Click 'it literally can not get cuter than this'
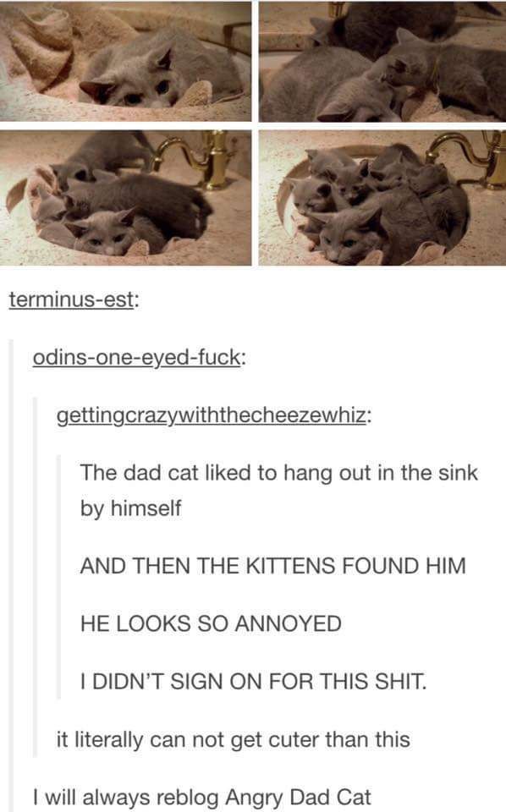This screenshot has width=506, height=812. tap(233, 739)
